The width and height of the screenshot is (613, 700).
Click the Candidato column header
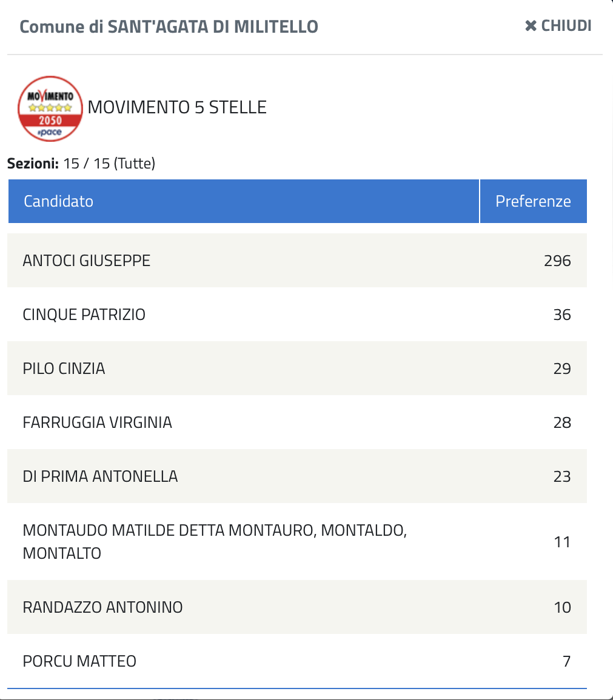pos(59,201)
